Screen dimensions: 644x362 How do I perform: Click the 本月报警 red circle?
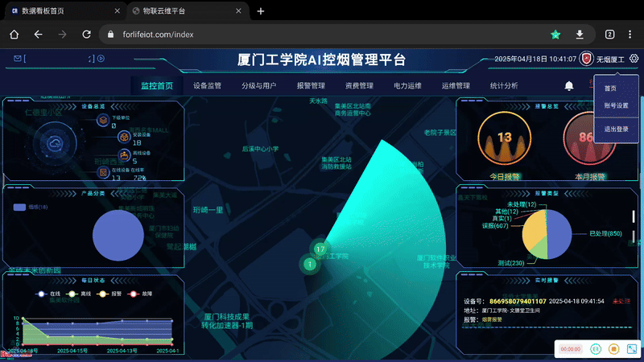[x=588, y=138]
